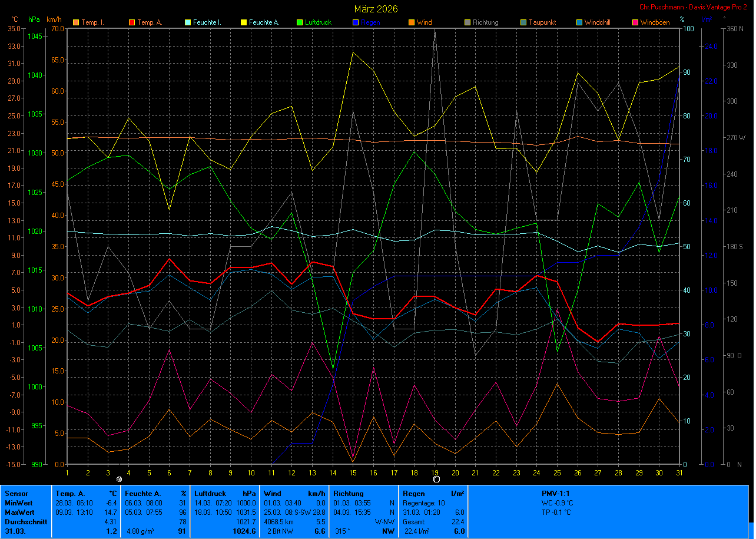Select day 31 on the x-axis

[x=678, y=472]
